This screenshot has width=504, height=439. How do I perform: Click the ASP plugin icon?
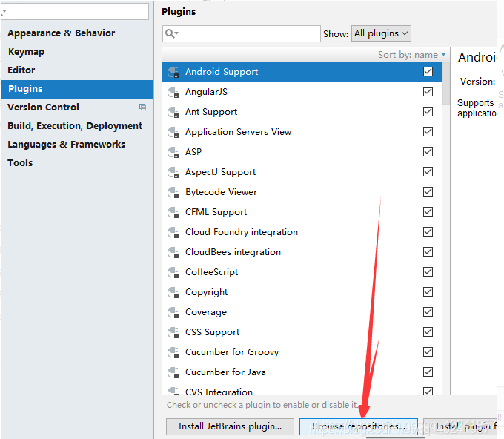pyautogui.click(x=173, y=152)
